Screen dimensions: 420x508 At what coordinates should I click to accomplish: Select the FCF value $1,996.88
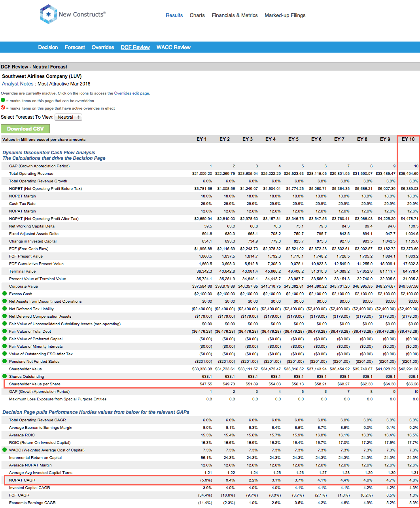click(x=203, y=249)
